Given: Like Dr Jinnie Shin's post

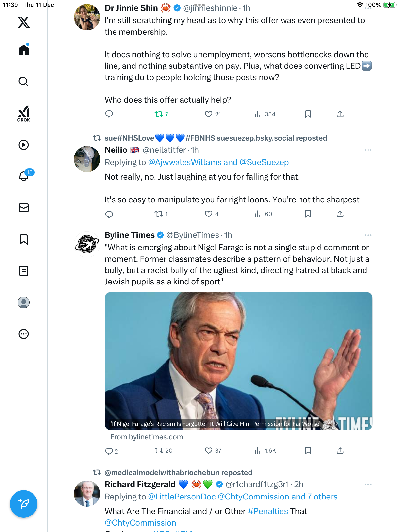Looking at the screenshot, I should click(208, 114).
